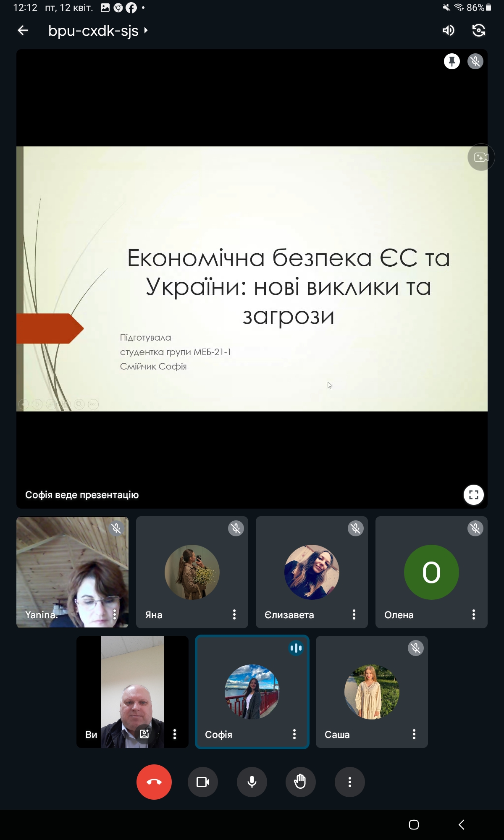Tap the muted mic icon on Єлизавета's tile
The height and width of the screenshot is (840, 504).
[x=356, y=528]
